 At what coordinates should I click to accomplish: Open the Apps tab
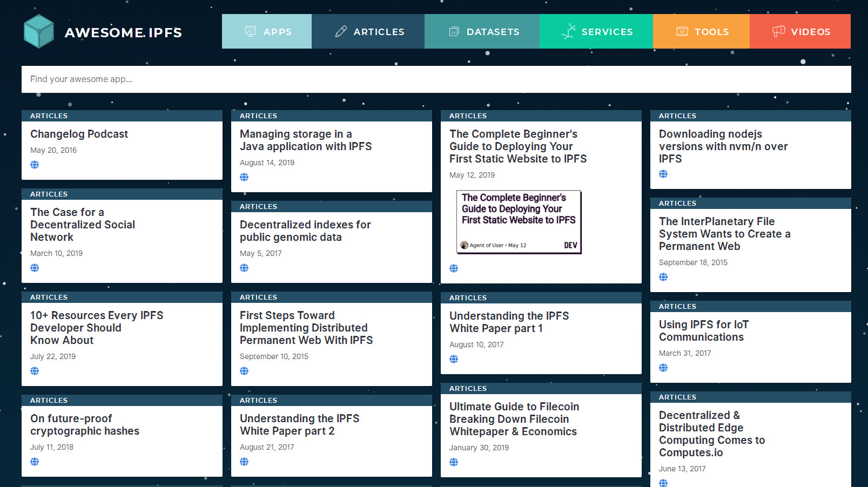[267, 31]
